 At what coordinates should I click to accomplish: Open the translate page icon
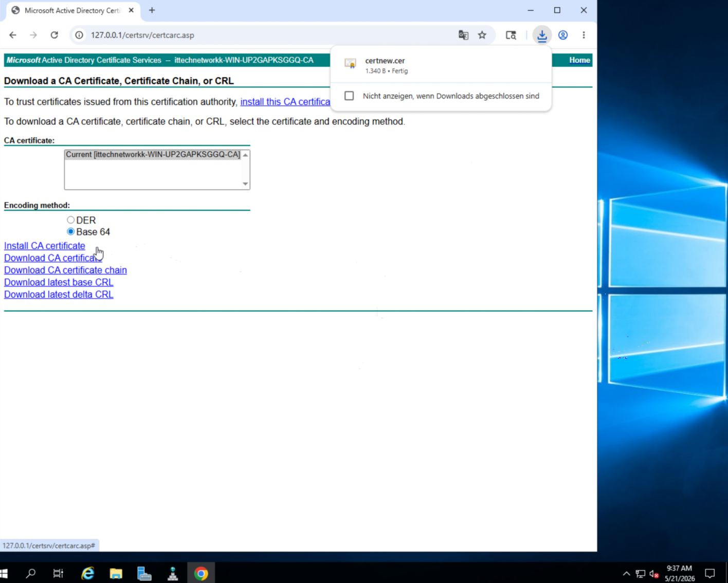[x=463, y=35]
